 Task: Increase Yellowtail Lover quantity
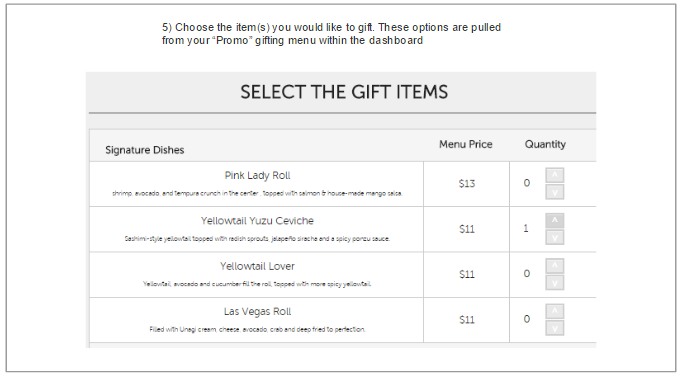point(555,266)
